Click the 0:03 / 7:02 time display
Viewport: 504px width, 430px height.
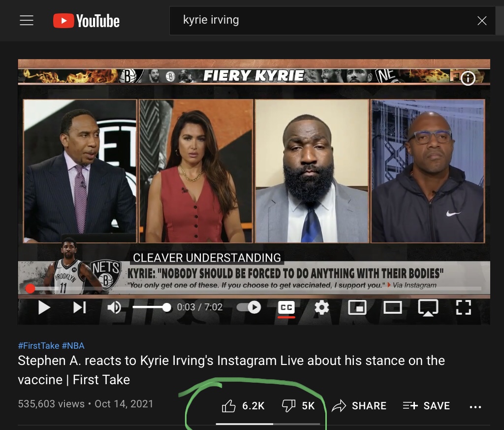(200, 307)
